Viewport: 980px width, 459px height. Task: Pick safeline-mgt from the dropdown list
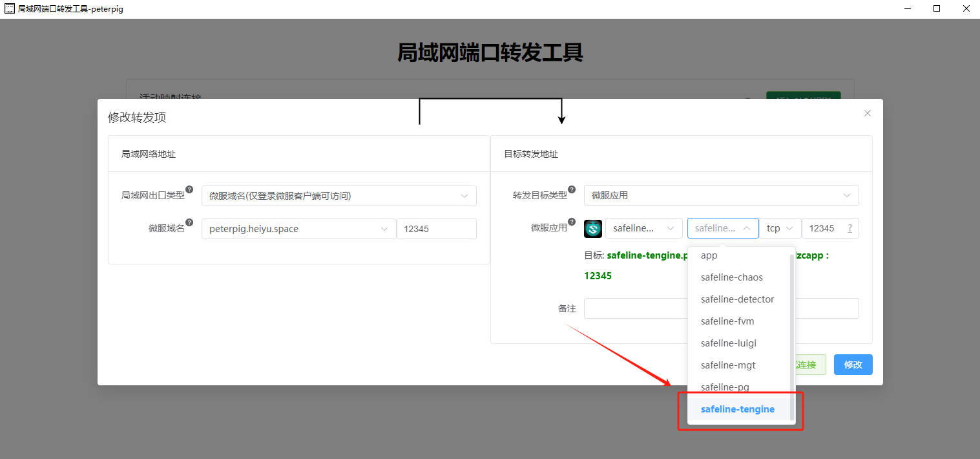tap(738, 365)
